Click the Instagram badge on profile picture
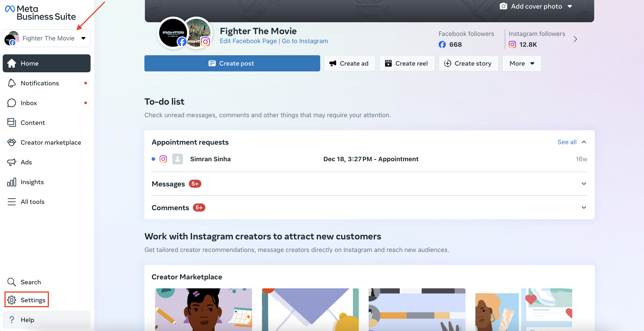 click(x=205, y=42)
